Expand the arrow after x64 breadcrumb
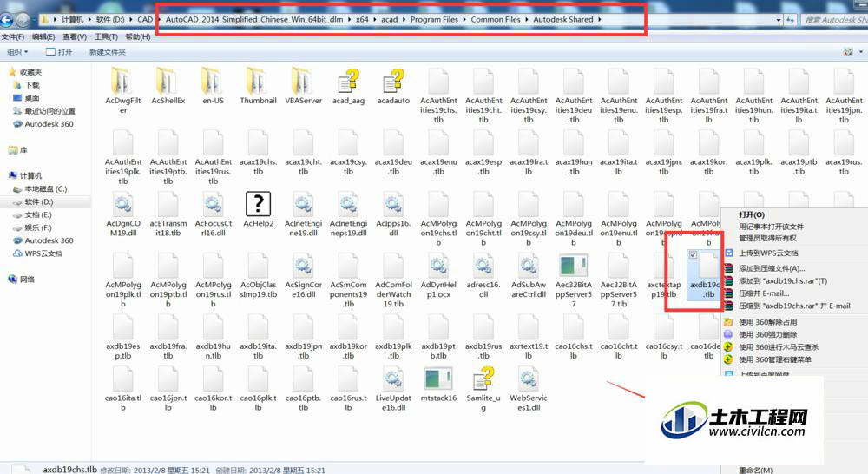Screen dimensions: 868x474 (375, 19)
